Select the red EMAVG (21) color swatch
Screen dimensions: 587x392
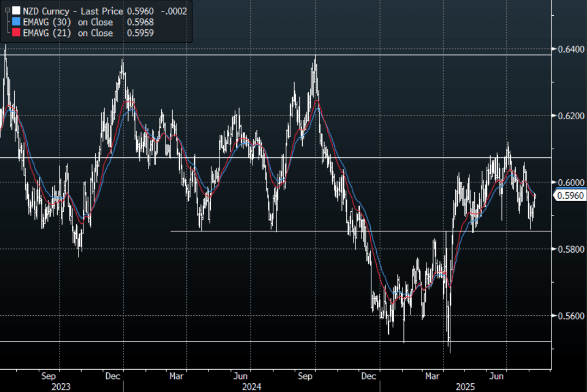(x=16, y=33)
